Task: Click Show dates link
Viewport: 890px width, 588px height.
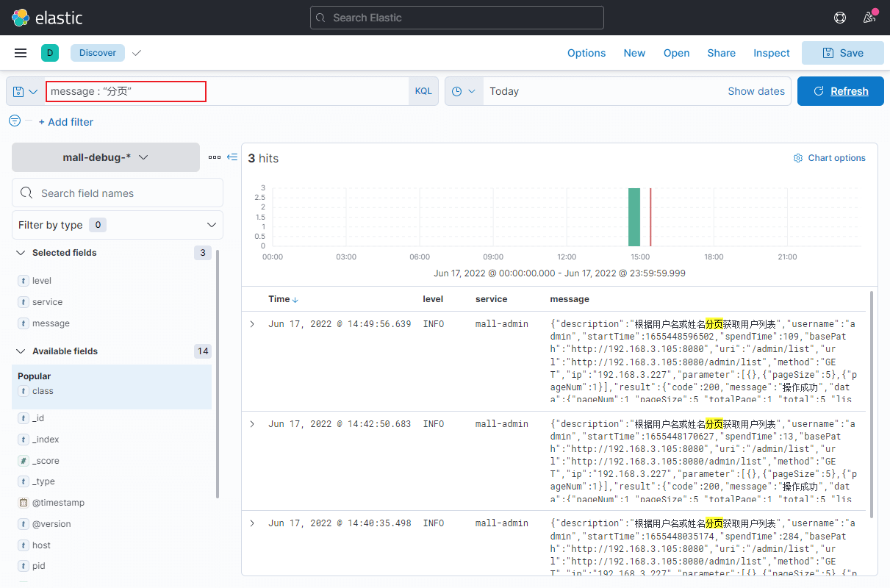Action: coord(756,91)
